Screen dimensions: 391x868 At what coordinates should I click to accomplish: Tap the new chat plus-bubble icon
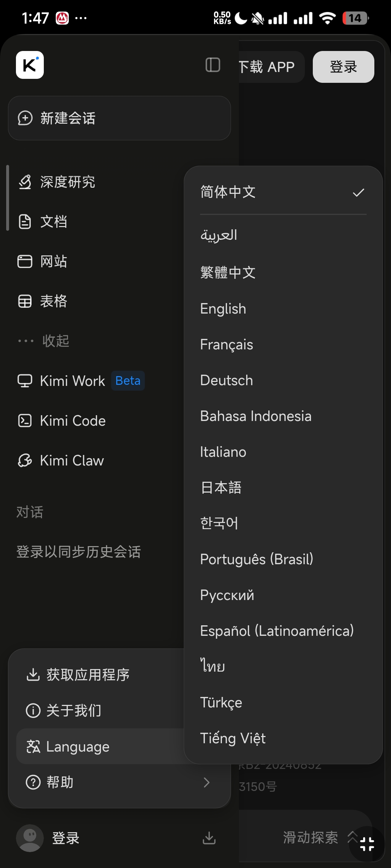pos(25,118)
